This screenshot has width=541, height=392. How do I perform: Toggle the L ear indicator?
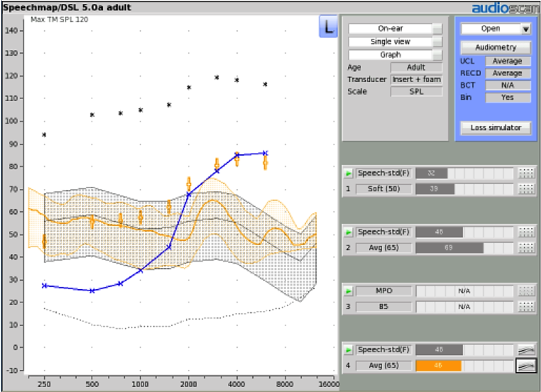click(328, 27)
